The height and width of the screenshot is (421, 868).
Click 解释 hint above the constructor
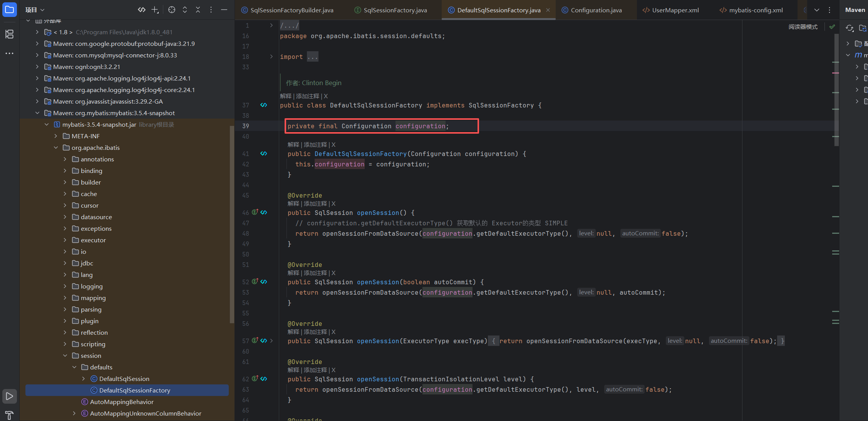coord(293,145)
